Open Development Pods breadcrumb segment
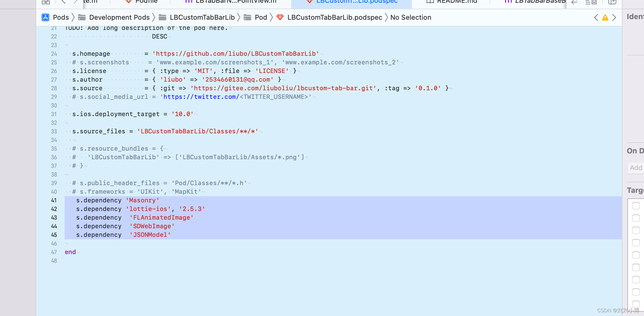The image size is (644, 316). point(119,17)
